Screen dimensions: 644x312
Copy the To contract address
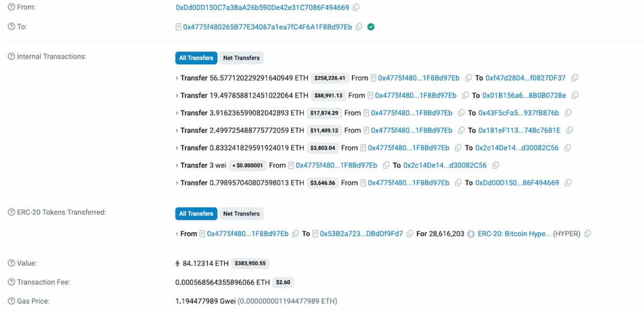coord(359,27)
